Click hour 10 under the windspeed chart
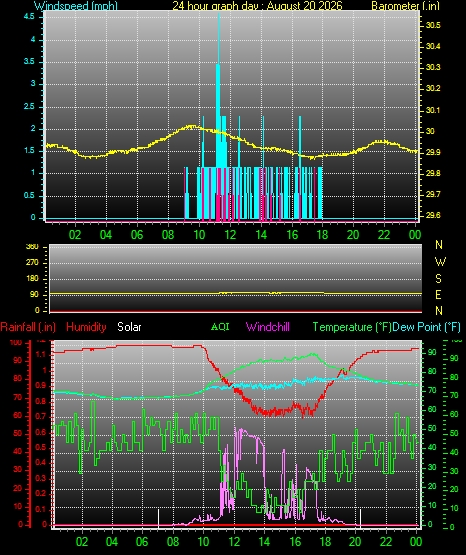The width and height of the screenshot is (466, 555). [x=199, y=235]
